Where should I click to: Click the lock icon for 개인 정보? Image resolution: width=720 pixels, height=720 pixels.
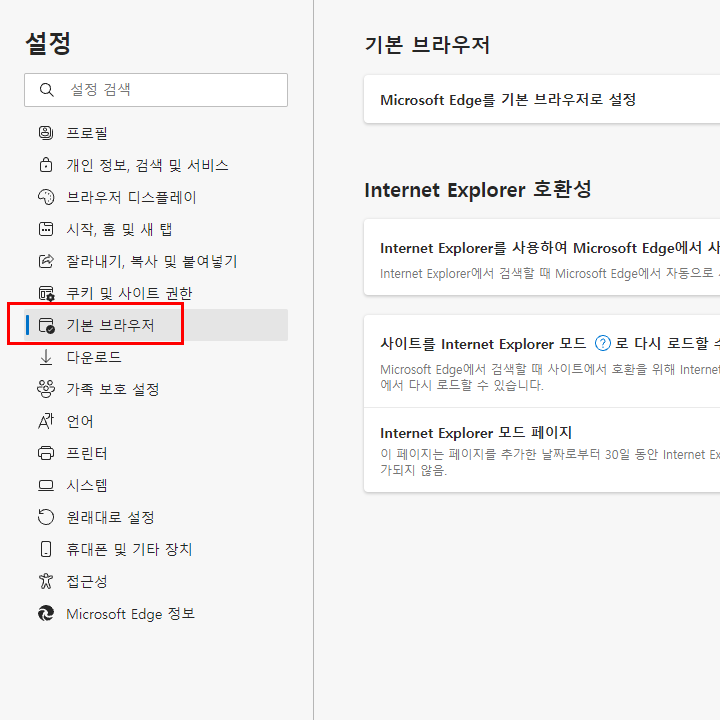46,165
